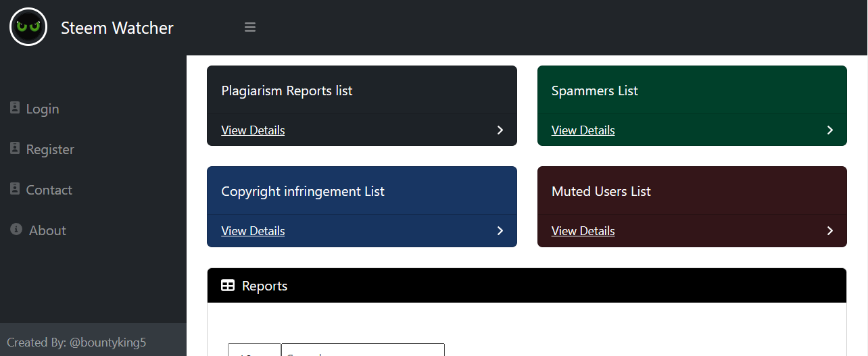Viewport: 868px width, 356px height.
Task: Click the Steem Watcher brand title
Action: coord(117,28)
